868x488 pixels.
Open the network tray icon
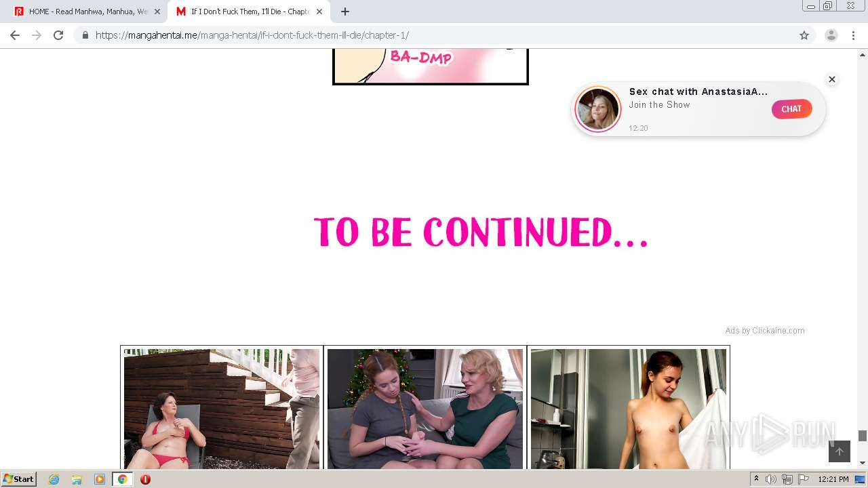(787, 479)
